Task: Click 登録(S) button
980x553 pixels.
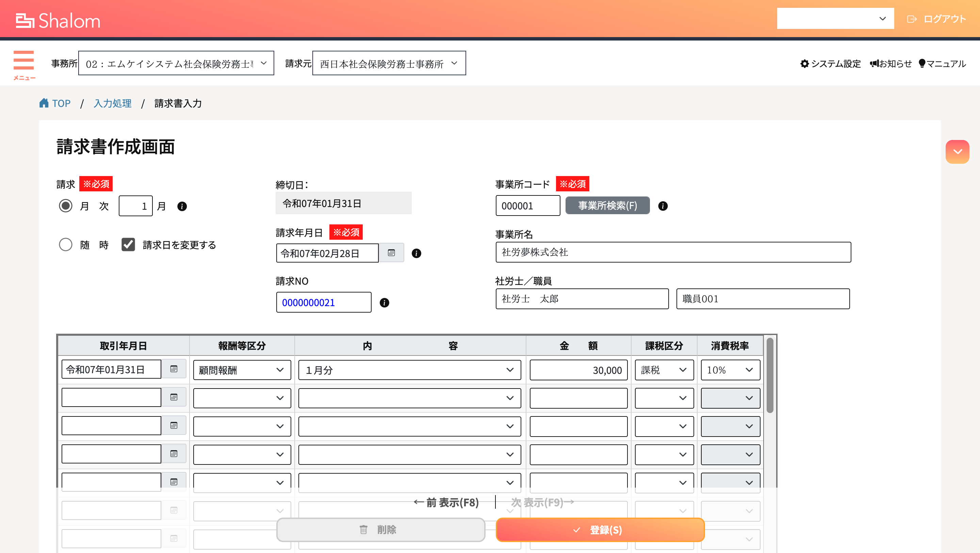Action: pyautogui.click(x=600, y=530)
